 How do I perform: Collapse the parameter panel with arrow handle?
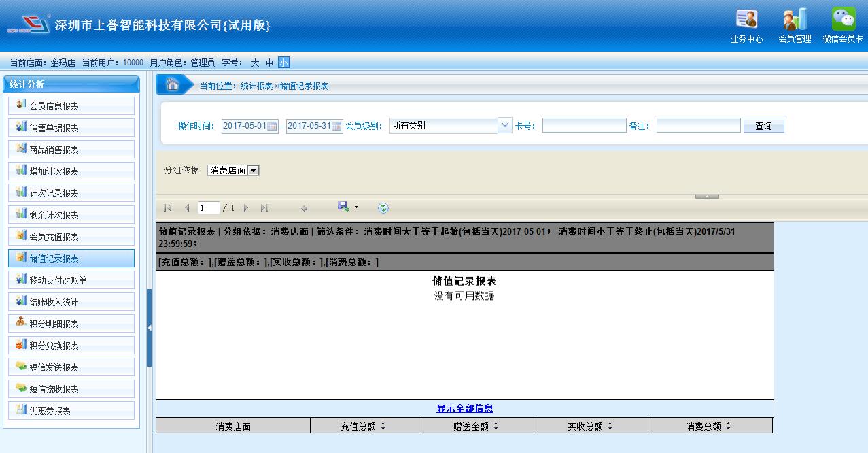(707, 196)
